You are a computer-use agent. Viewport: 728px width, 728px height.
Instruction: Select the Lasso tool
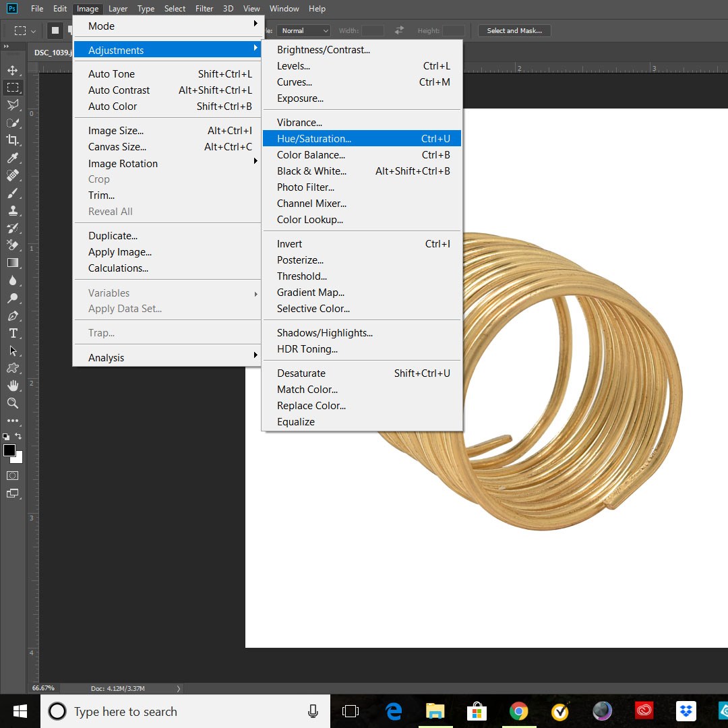(x=12, y=104)
